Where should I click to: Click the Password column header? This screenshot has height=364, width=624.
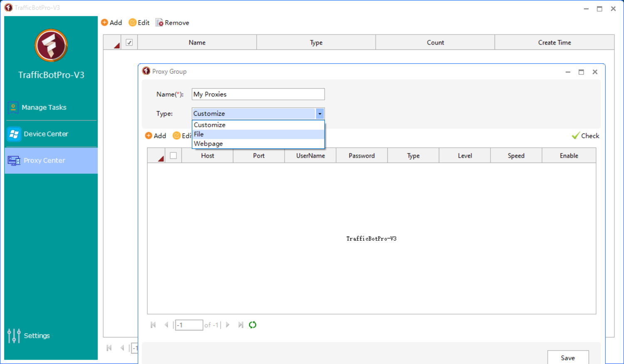(362, 156)
